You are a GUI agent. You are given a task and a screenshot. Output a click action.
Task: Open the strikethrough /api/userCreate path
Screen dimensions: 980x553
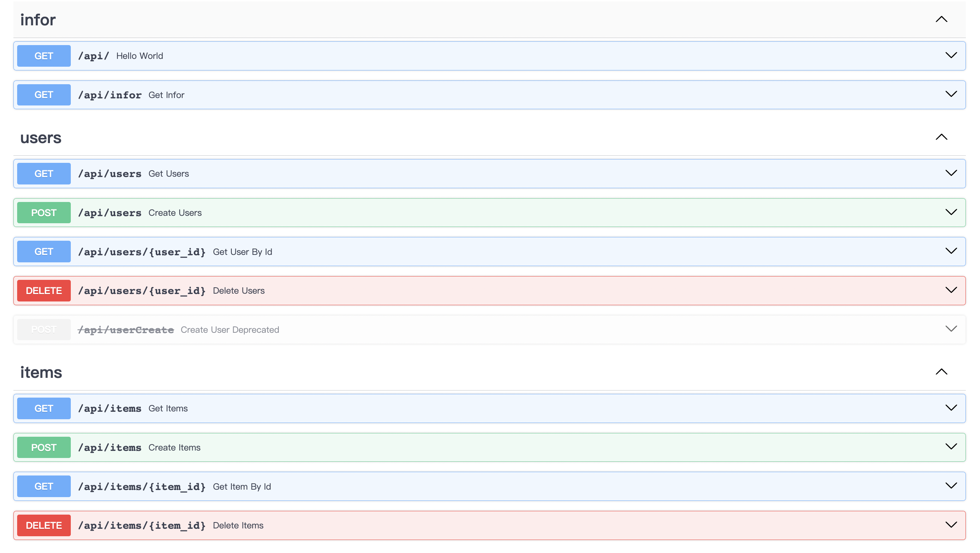(126, 330)
